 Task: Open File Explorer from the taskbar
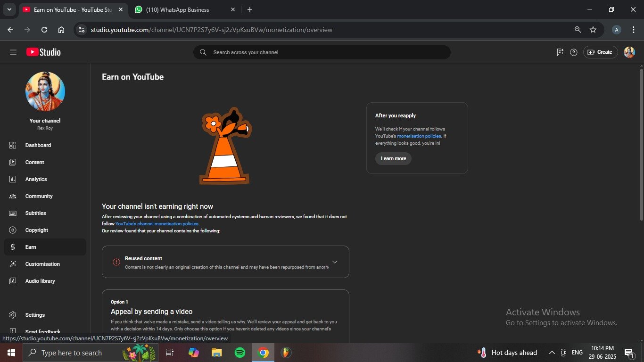click(x=216, y=353)
